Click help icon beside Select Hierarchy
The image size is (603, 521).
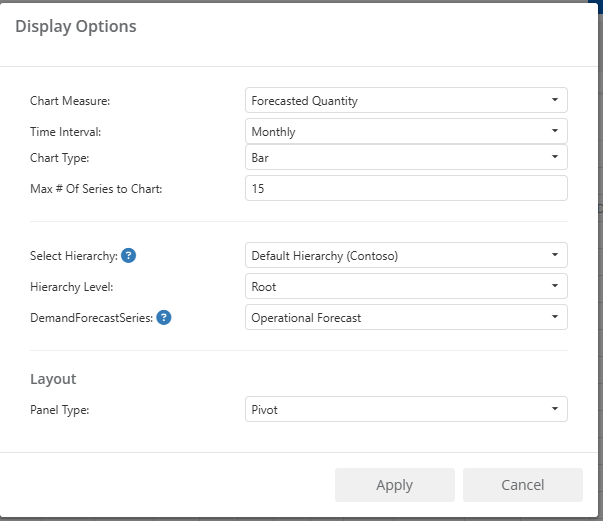click(128, 256)
